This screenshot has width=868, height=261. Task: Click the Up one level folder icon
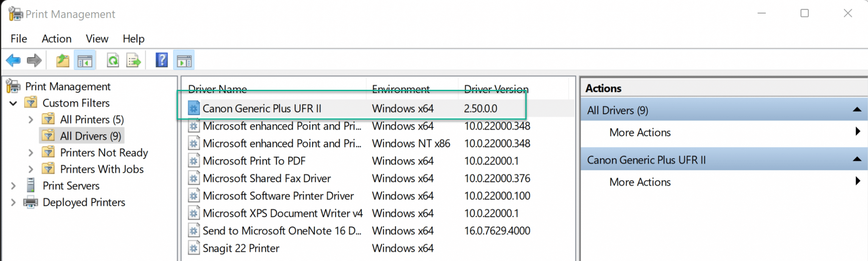(63, 61)
